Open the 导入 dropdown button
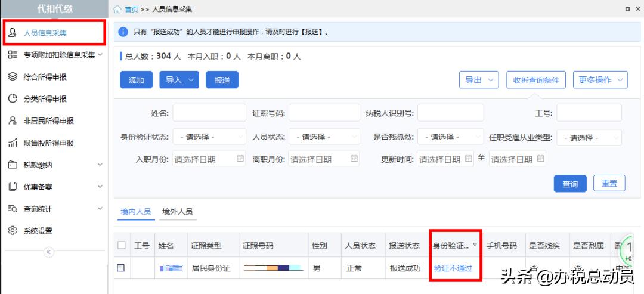 (179, 80)
